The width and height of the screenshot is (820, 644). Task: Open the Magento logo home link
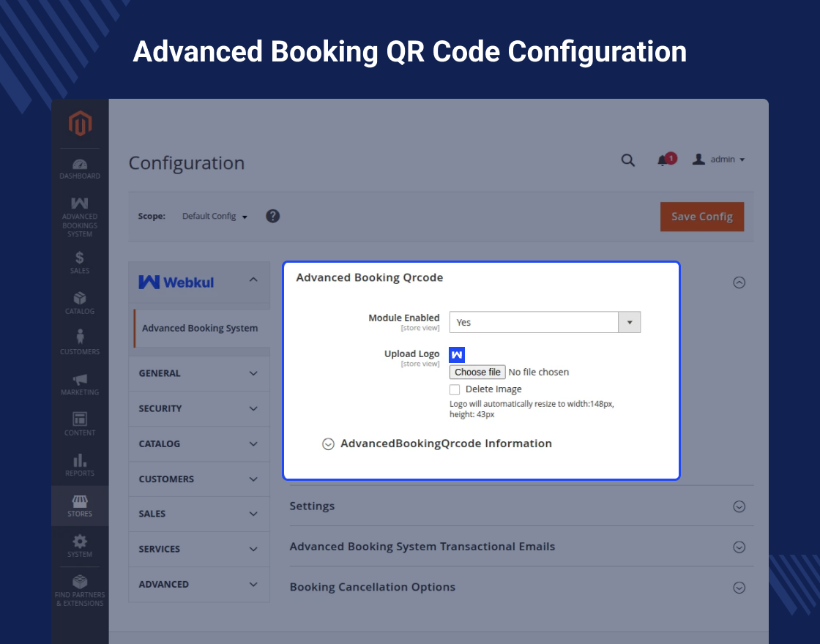click(80, 124)
